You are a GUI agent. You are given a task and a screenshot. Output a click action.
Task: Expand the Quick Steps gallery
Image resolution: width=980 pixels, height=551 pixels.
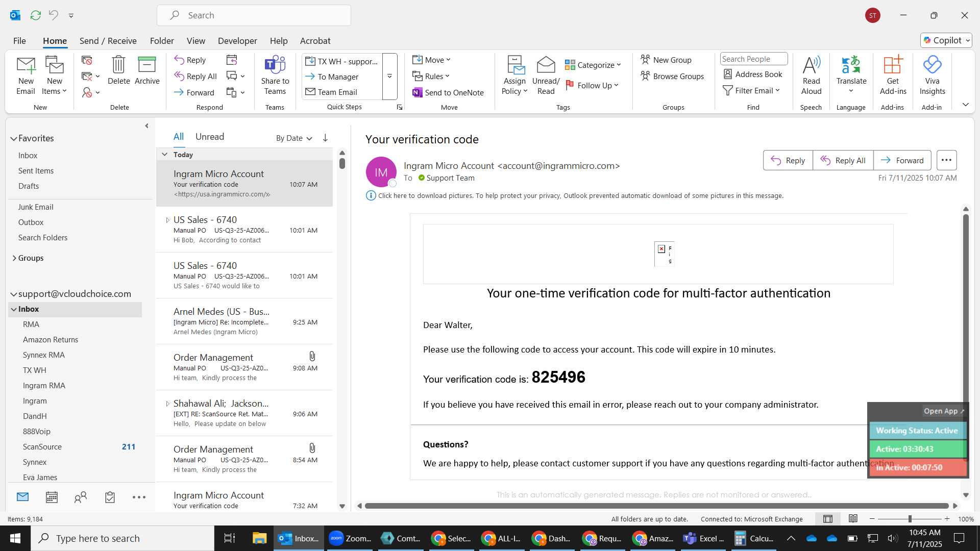click(x=389, y=76)
